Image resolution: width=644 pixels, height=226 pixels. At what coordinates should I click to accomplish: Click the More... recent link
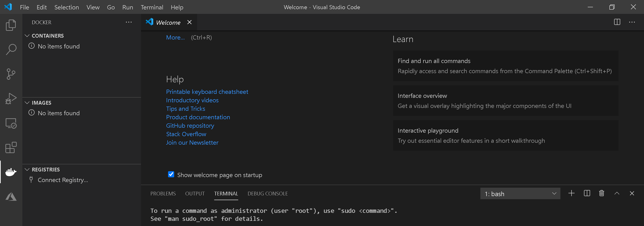click(x=175, y=37)
